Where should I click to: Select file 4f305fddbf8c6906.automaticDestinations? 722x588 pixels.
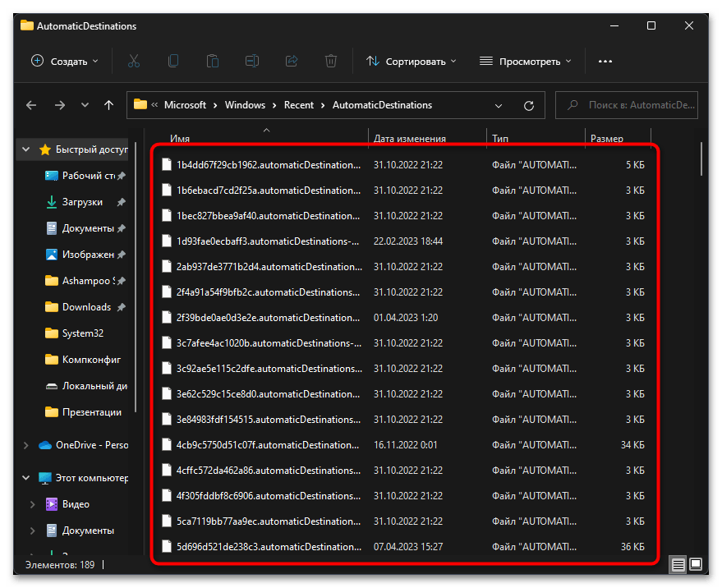tap(269, 496)
